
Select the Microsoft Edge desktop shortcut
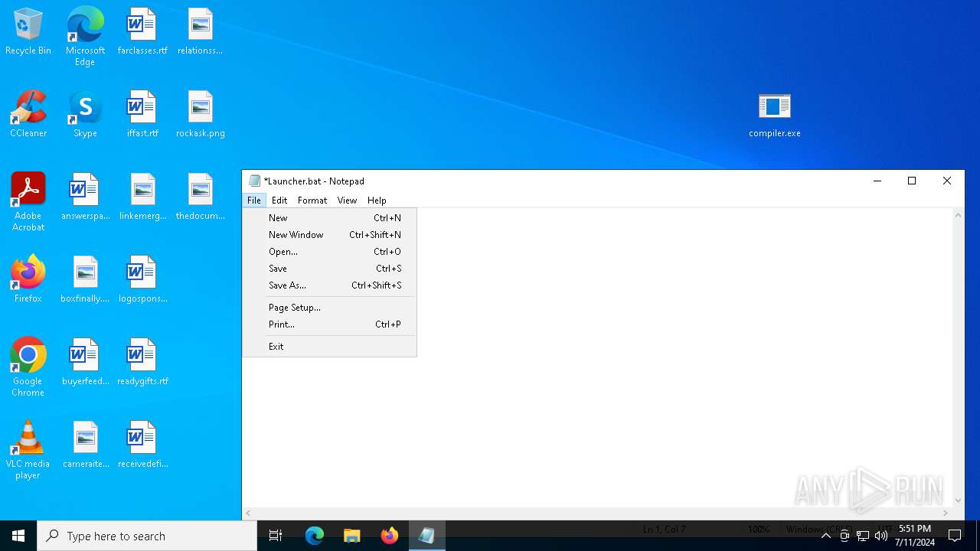85,37
